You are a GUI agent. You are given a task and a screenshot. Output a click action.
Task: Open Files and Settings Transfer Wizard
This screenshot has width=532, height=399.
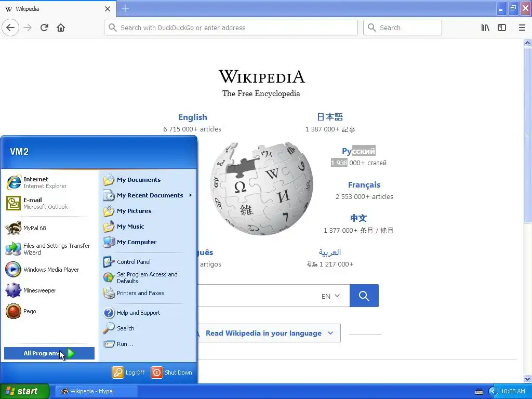coord(49,249)
